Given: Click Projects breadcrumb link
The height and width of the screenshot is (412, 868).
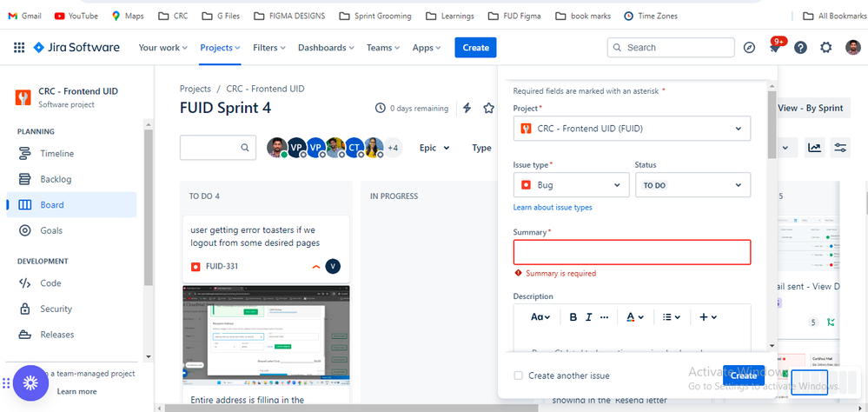Looking at the screenshot, I should click(195, 89).
